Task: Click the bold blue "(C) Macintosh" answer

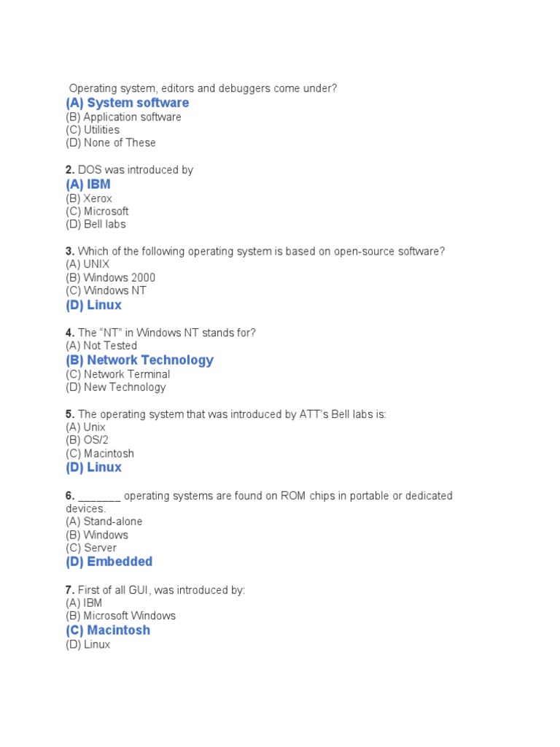Action: point(108,630)
